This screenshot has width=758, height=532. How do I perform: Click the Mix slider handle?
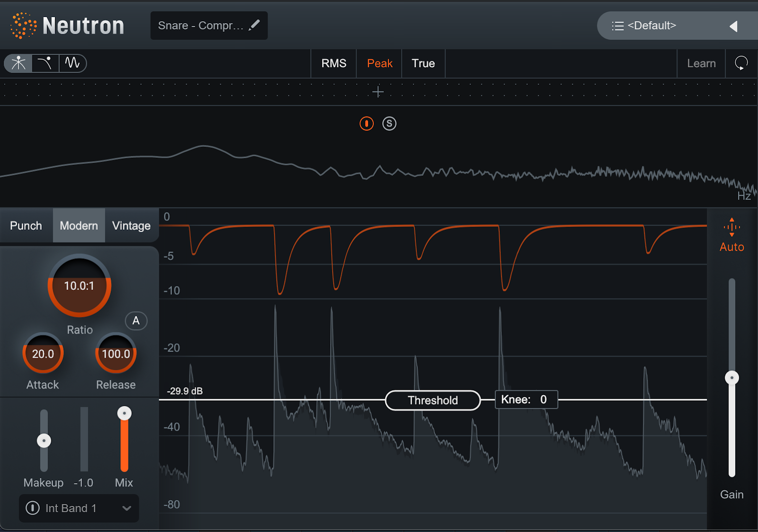tap(124, 413)
